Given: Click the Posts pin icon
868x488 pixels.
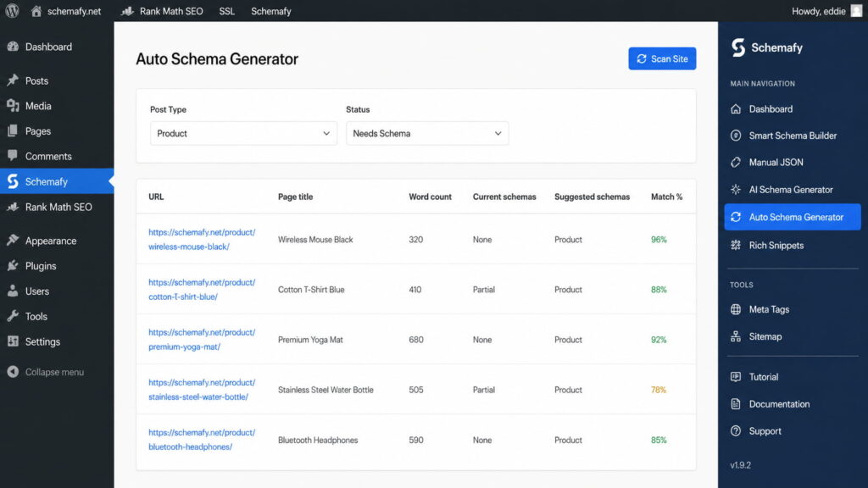Looking at the screenshot, I should coord(13,80).
